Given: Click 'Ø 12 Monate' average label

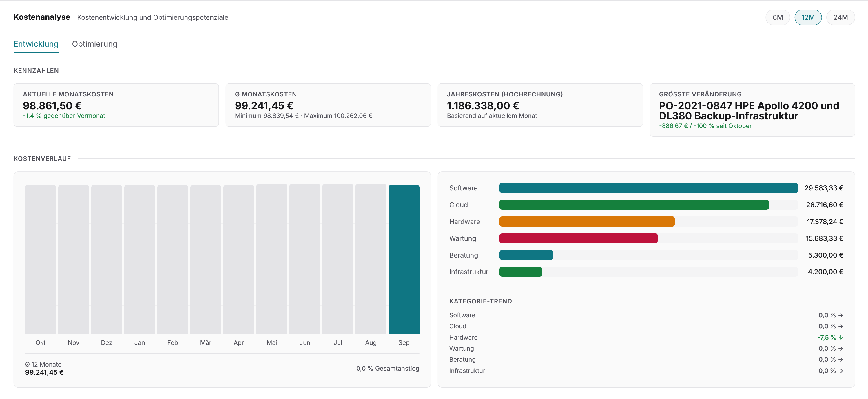Looking at the screenshot, I should click(x=43, y=364).
